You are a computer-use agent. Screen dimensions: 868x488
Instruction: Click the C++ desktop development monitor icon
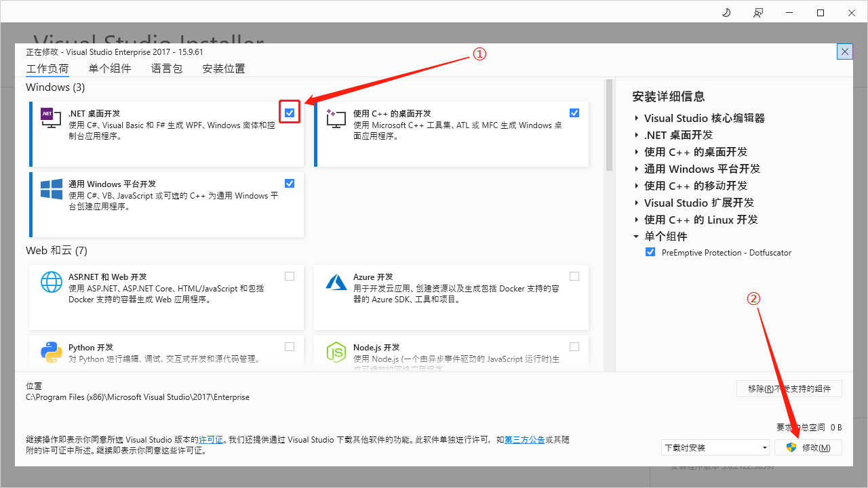pos(336,119)
